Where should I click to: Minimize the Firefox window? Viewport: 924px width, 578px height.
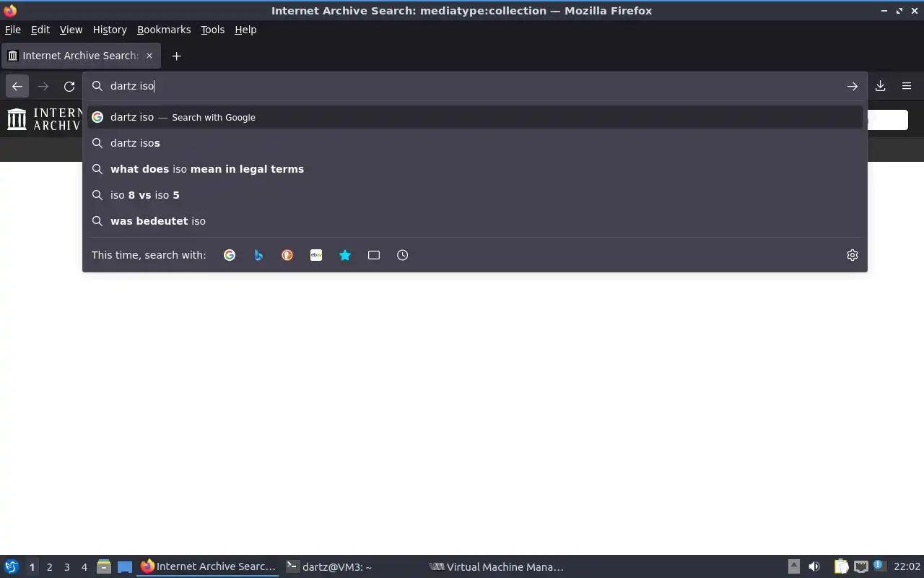point(884,11)
